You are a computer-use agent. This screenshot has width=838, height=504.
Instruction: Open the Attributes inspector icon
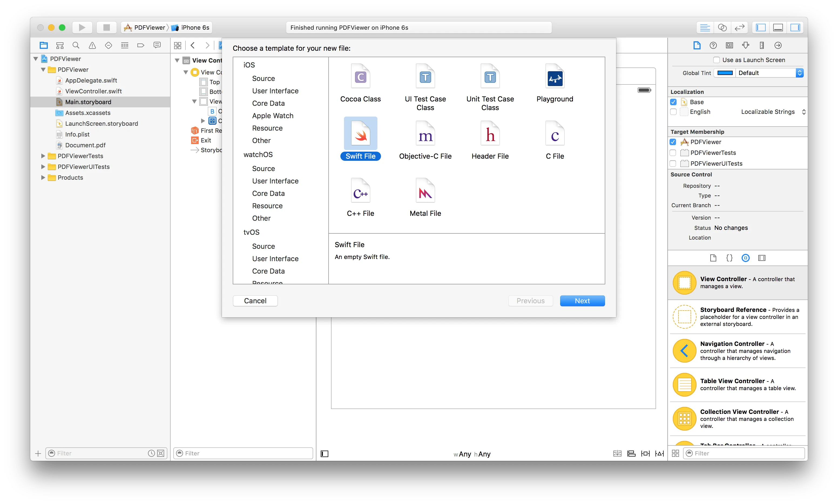pyautogui.click(x=746, y=45)
